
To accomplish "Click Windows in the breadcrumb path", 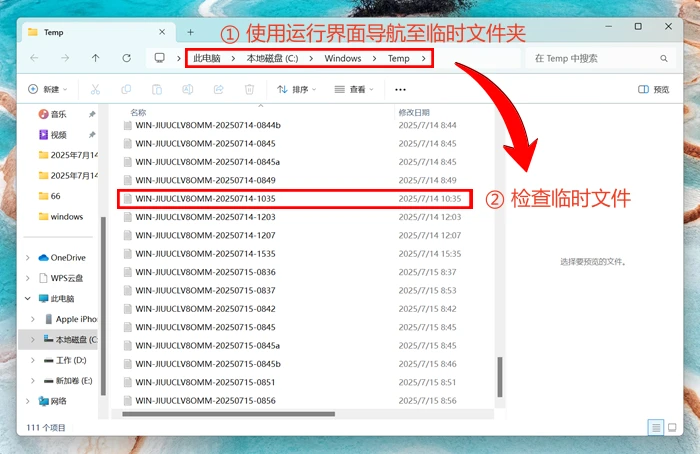I will (x=343, y=58).
